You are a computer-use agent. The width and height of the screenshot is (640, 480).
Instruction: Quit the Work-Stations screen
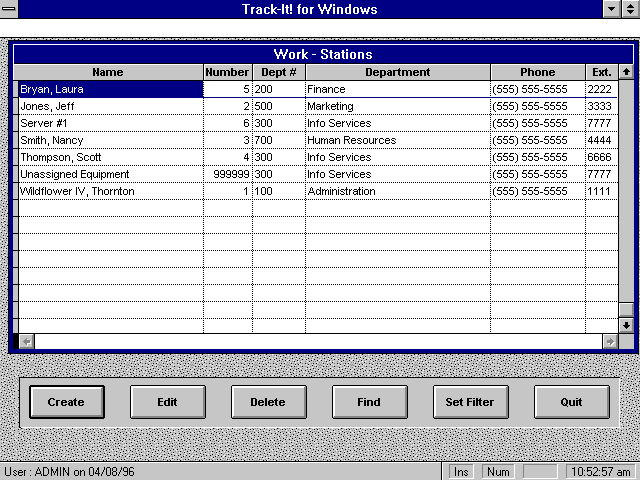[571, 402]
